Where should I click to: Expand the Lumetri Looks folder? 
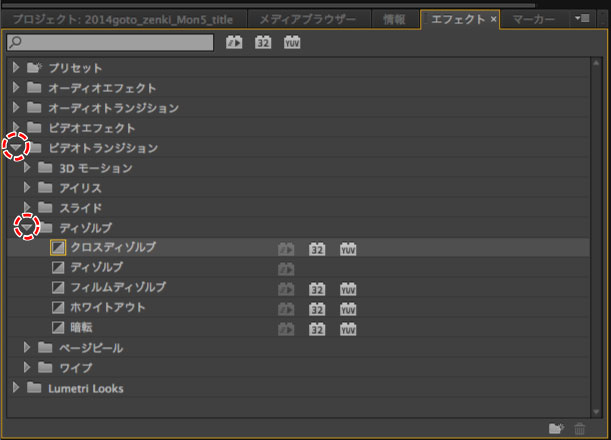(x=16, y=387)
